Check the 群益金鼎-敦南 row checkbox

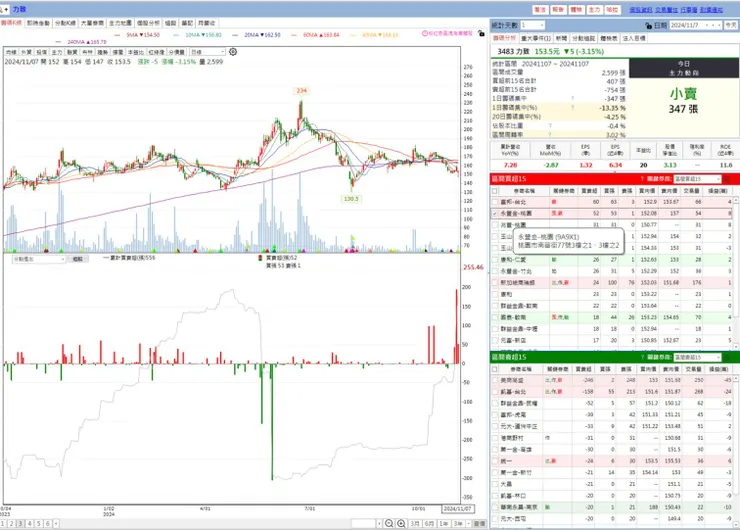pos(495,306)
